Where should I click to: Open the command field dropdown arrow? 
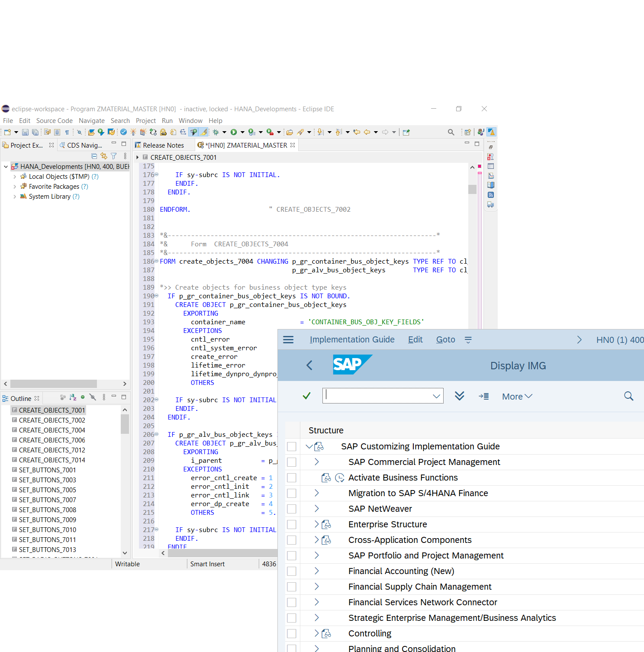point(436,396)
